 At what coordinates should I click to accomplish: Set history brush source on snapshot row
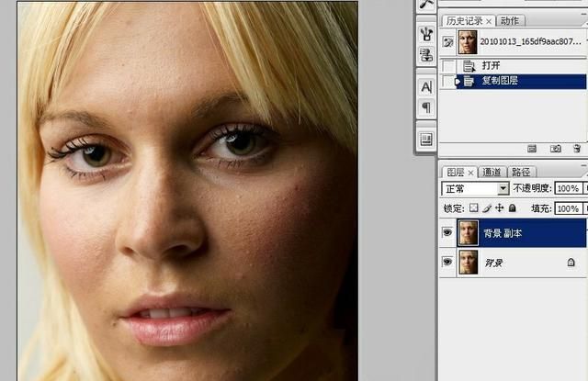pos(447,42)
